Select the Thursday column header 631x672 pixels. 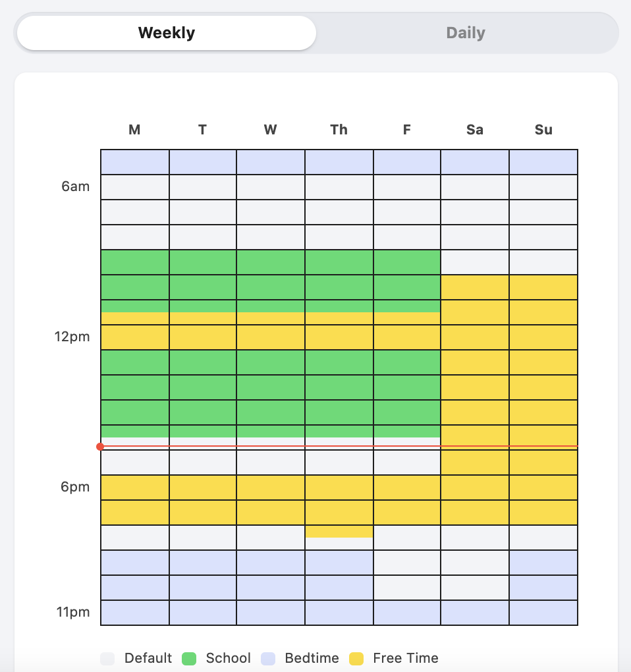[x=339, y=130]
